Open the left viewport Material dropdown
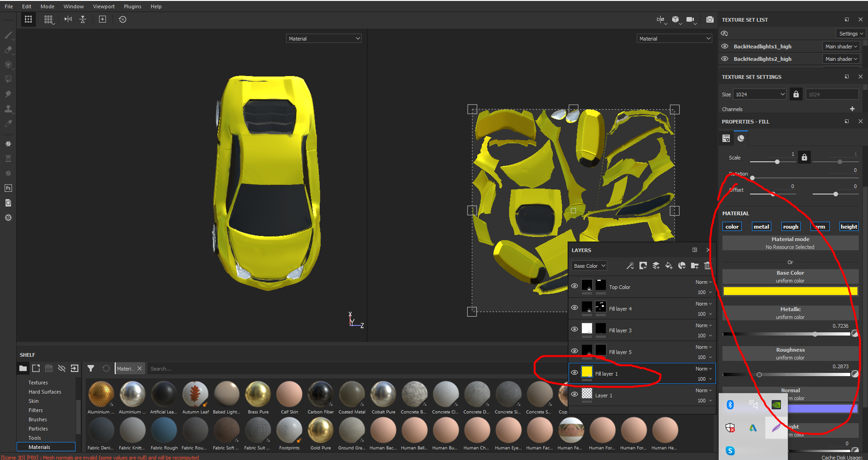 [323, 38]
